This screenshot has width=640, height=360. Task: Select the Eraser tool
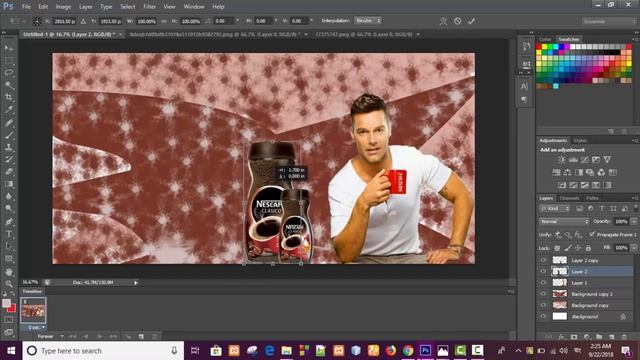click(x=9, y=172)
